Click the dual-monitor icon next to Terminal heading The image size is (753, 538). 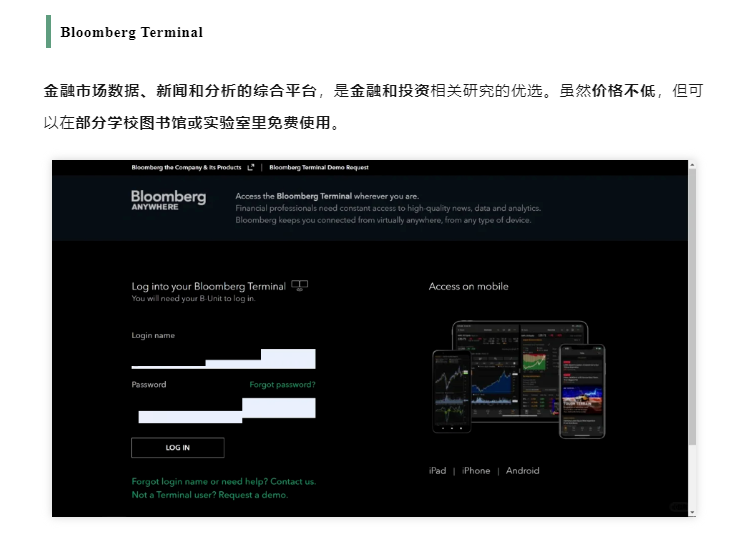(x=299, y=286)
